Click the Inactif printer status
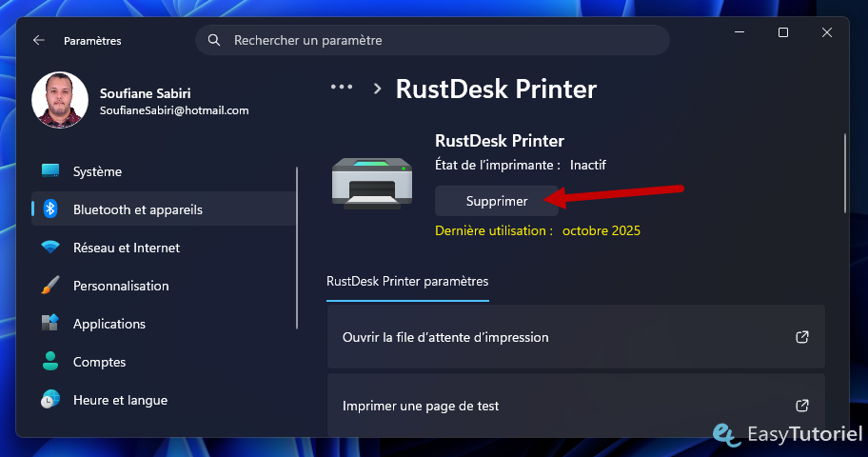 pyautogui.click(x=588, y=165)
